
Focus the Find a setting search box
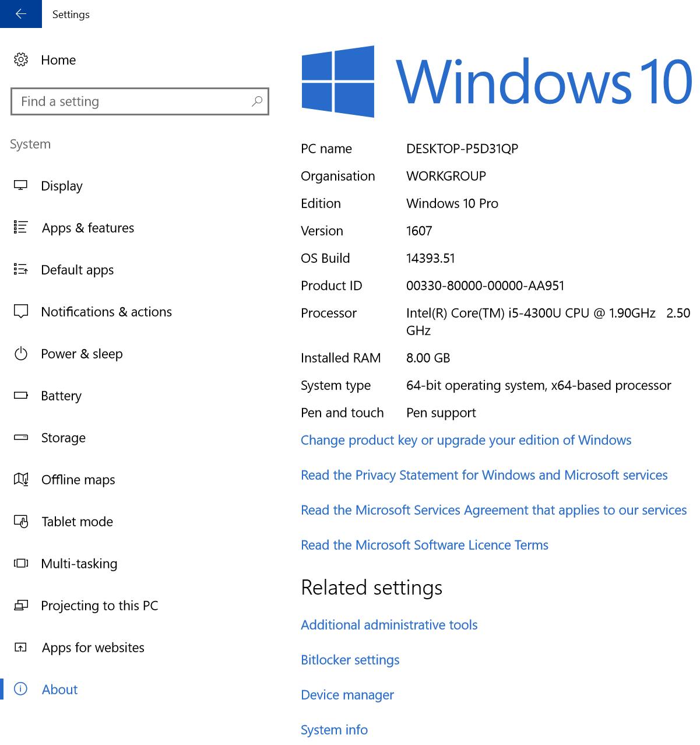coord(140,101)
